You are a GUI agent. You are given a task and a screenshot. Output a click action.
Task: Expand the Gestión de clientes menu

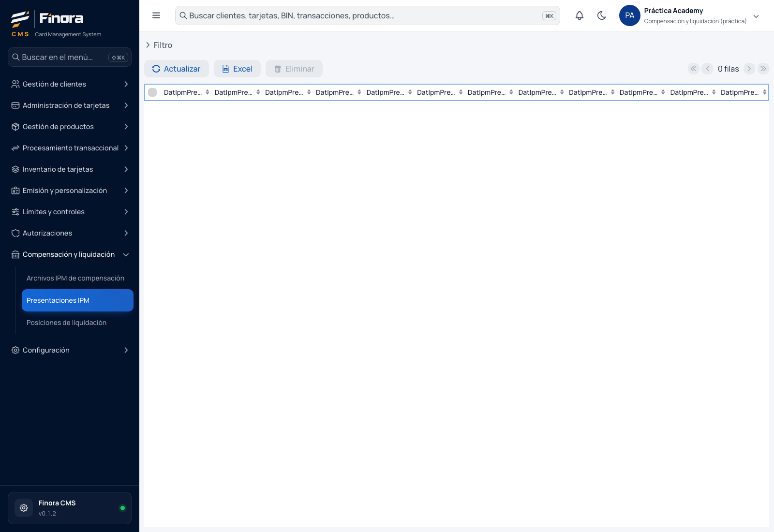click(70, 84)
